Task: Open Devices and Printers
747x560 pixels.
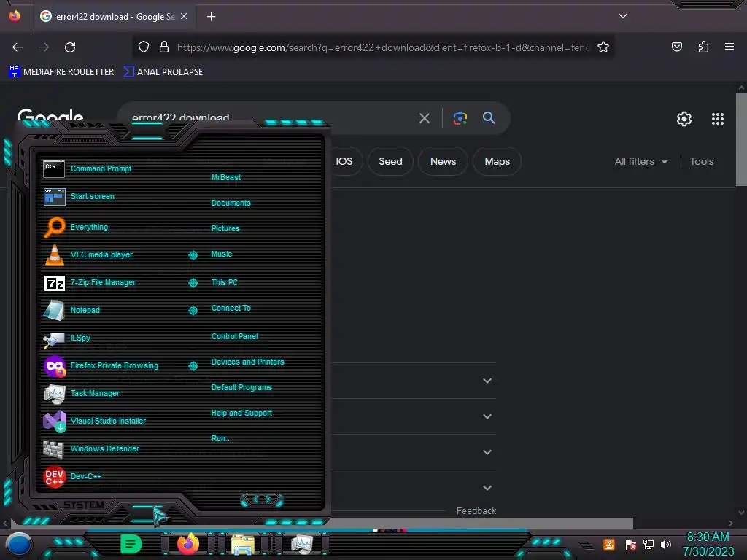Action: point(247,362)
